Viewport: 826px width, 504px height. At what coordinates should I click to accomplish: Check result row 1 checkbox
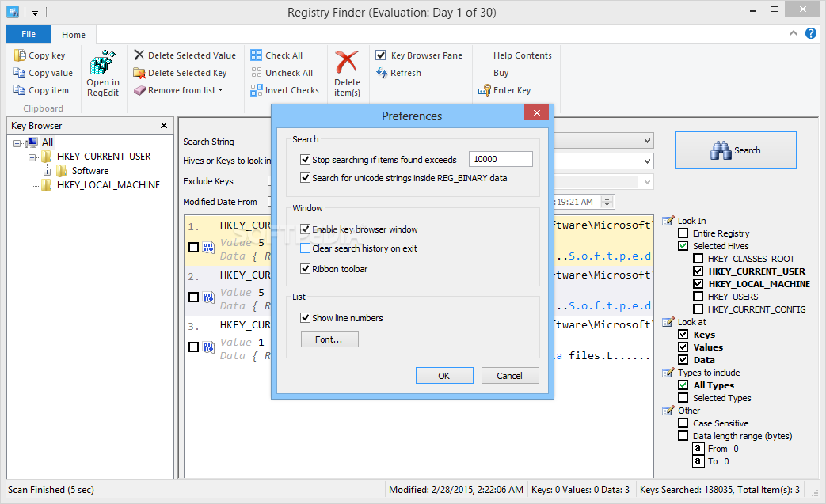193,248
